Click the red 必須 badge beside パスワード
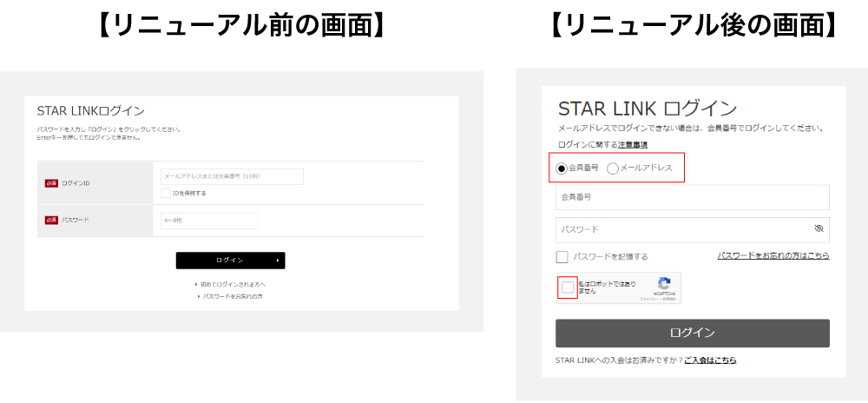The image size is (868, 403). tap(51, 220)
